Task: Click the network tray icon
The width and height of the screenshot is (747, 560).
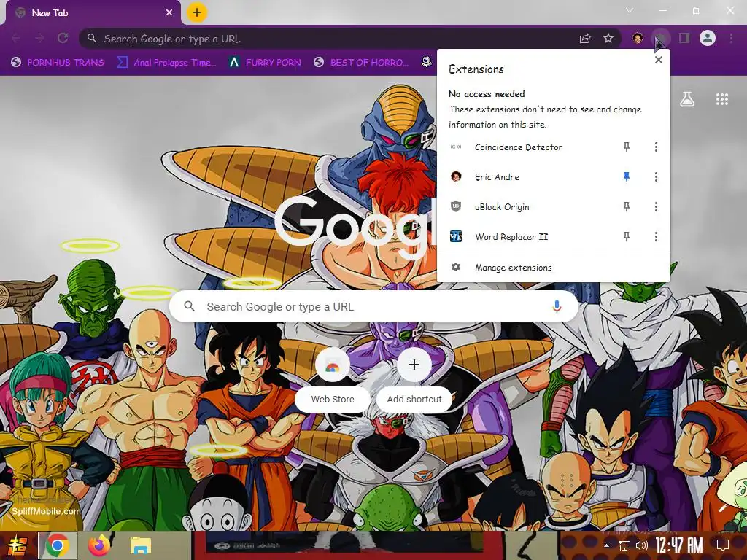Action: click(x=624, y=545)
